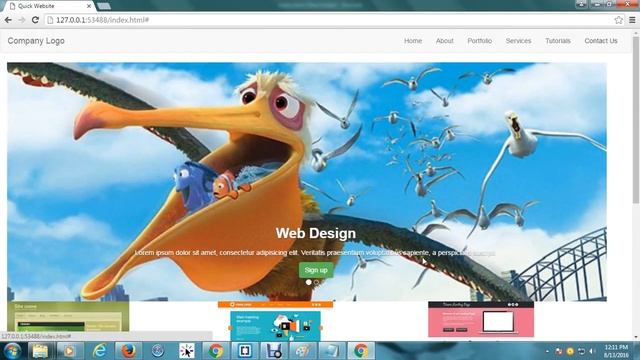Screen dimensions: 640x360
Task: Open the Brackets editor taskbar icon
Action: click(245, 351)
